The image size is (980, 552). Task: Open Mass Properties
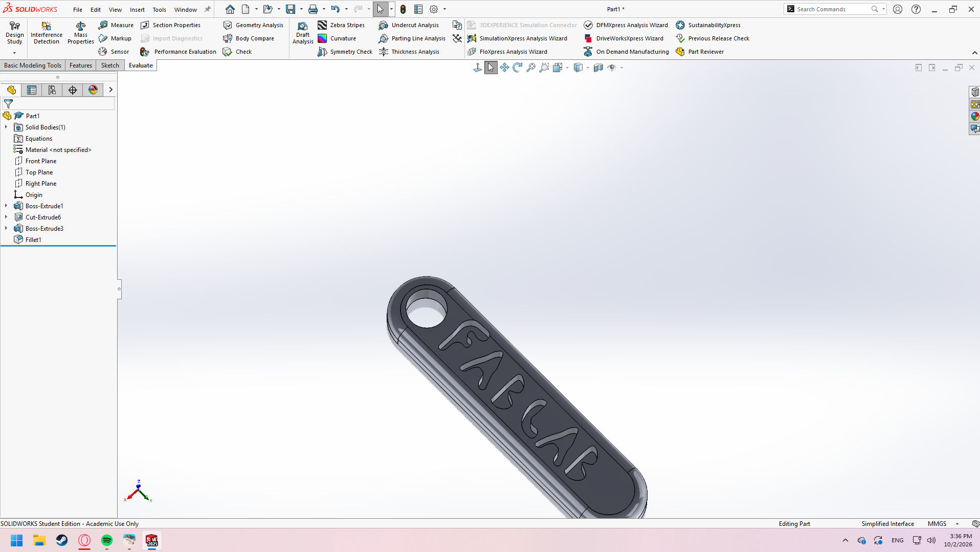tap(80, 33)
